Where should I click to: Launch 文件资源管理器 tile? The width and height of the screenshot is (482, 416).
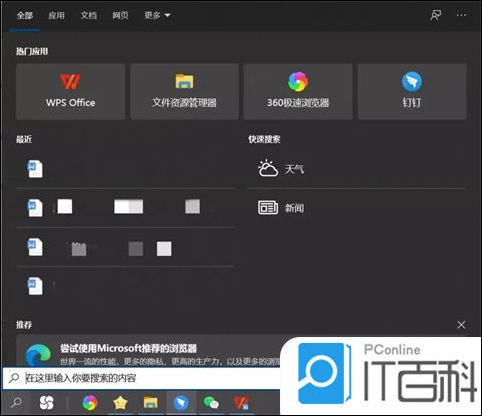click(184, 92)
